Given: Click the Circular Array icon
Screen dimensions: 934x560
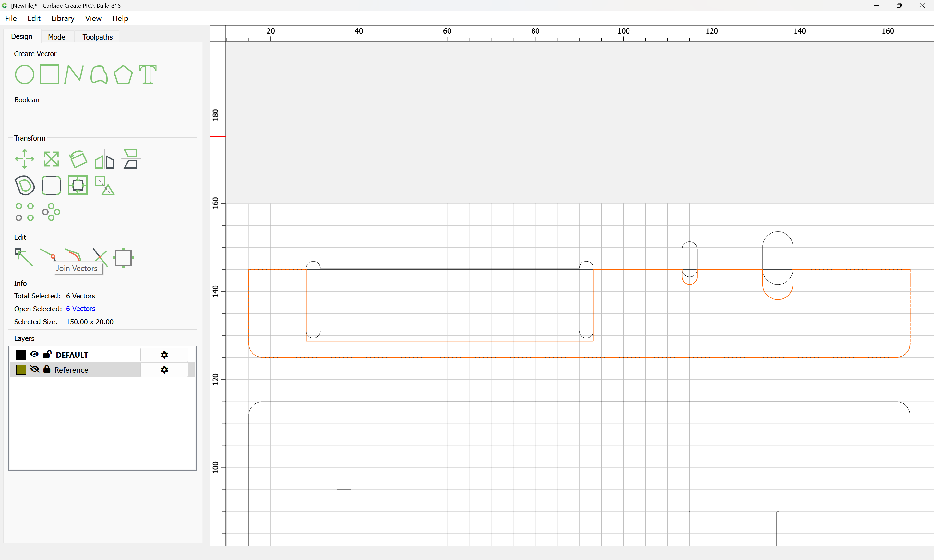Looking at the screenshot, I should coord(51,212).
